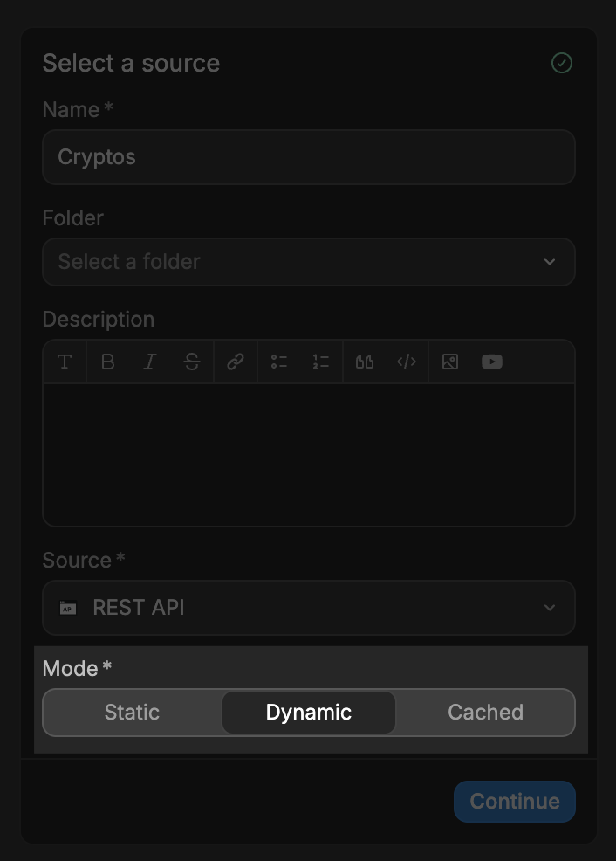Embed a YouTube video using the video icon
The image size is (616, 861).
(491, 361)
